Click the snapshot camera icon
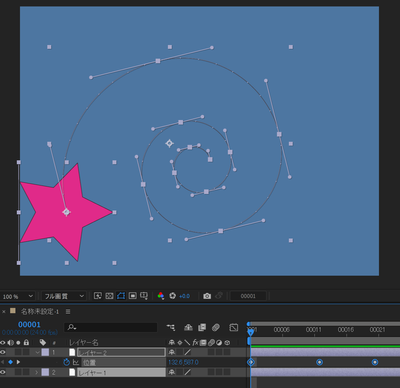 (207, 296)
